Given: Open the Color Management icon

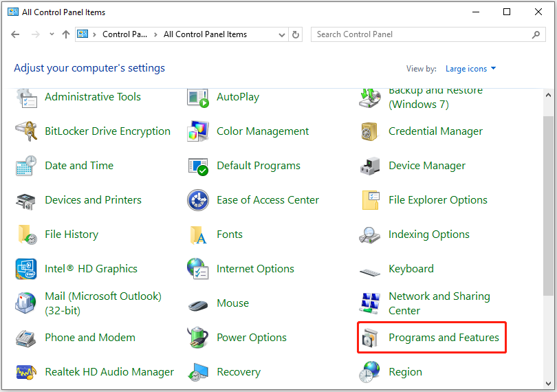Looking at the screenshot, I should (x=198, y=131).
